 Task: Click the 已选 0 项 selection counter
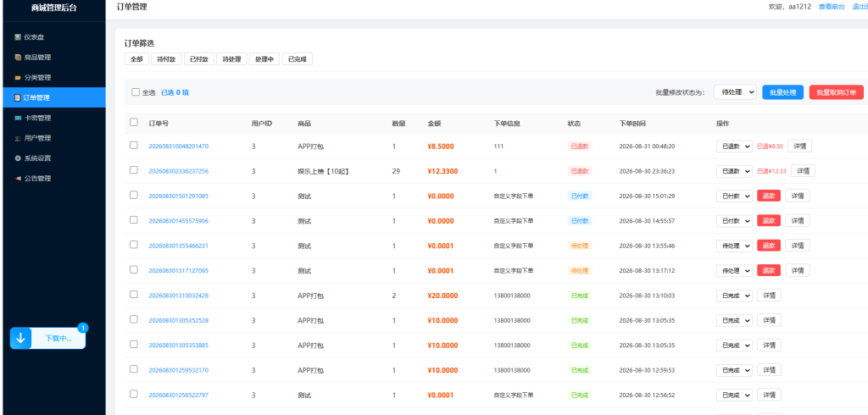coord(175,92)
